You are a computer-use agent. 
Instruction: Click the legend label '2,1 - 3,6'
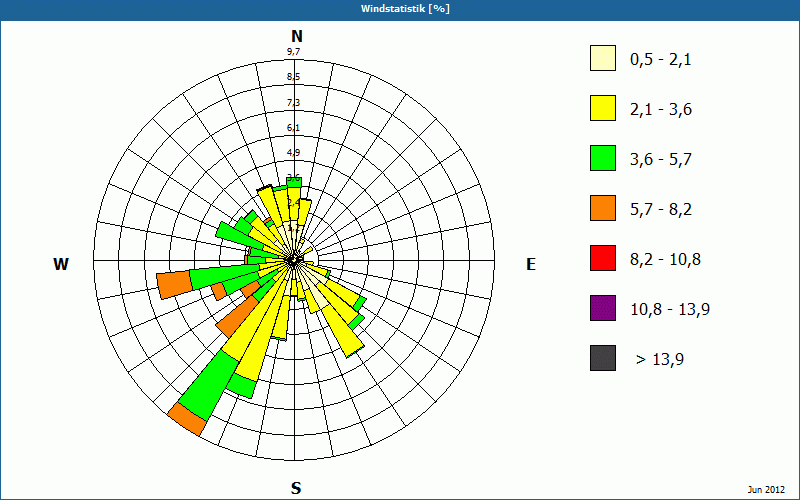(x=661, y=110)
